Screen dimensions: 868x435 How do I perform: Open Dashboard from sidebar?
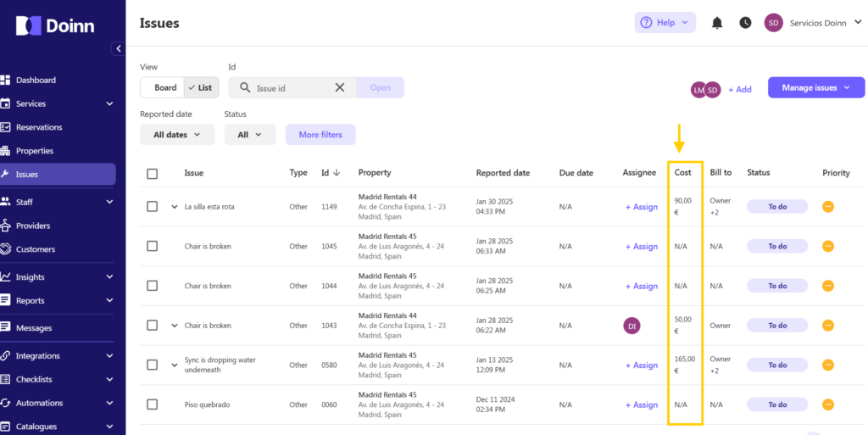pyautogui.click(x=36, y=81)
